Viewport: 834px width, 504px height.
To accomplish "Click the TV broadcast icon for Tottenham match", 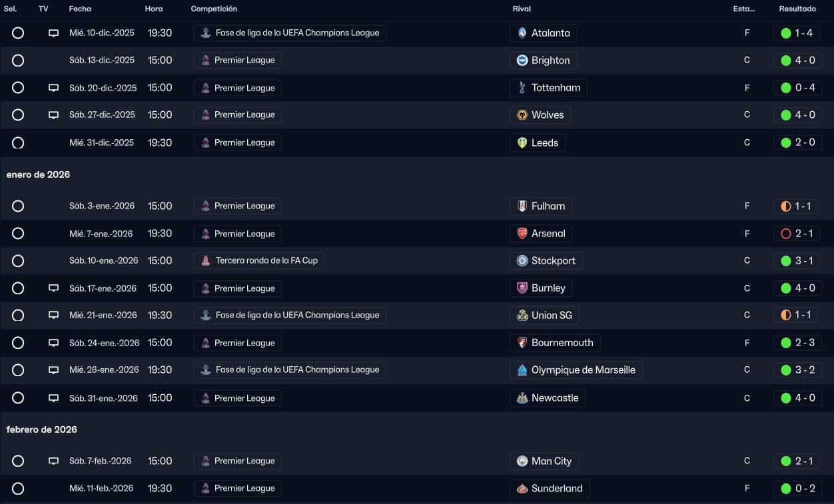I will point(54,88).
